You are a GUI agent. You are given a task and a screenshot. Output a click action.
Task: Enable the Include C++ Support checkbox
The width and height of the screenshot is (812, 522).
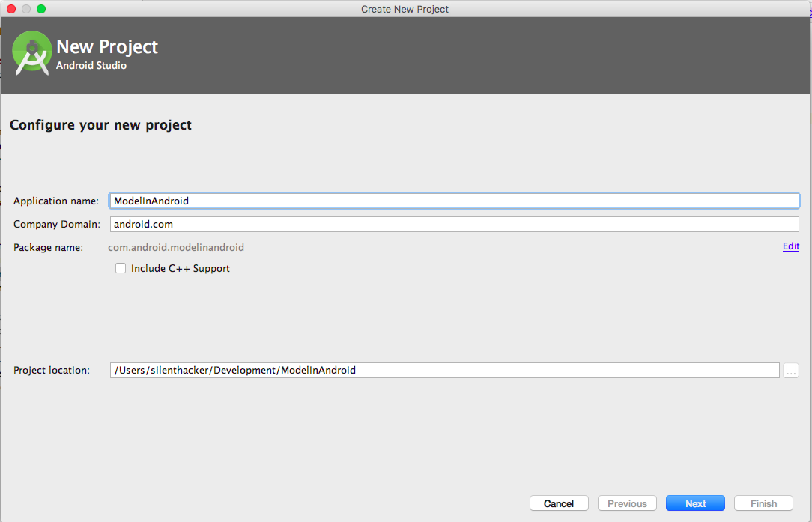click(121, 268)
